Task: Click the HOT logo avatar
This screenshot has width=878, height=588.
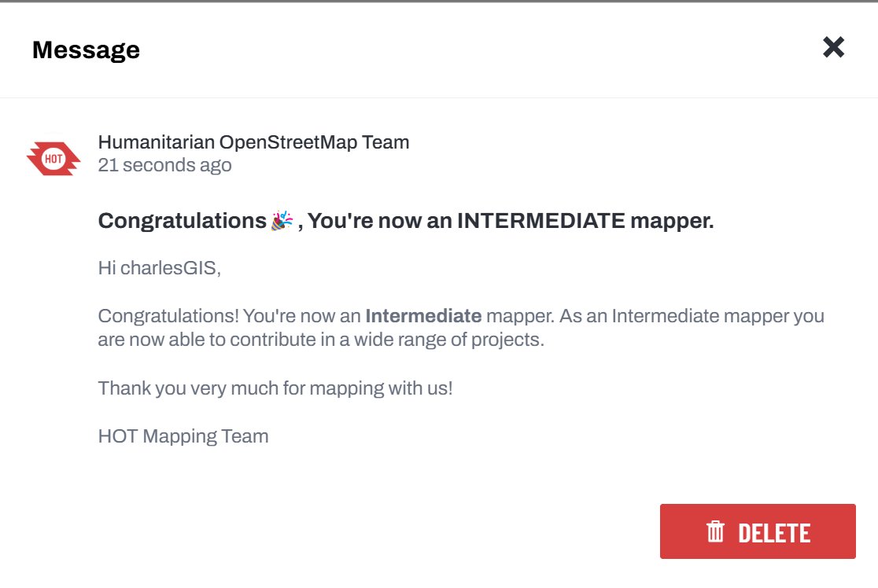Action: pos(53,159)
